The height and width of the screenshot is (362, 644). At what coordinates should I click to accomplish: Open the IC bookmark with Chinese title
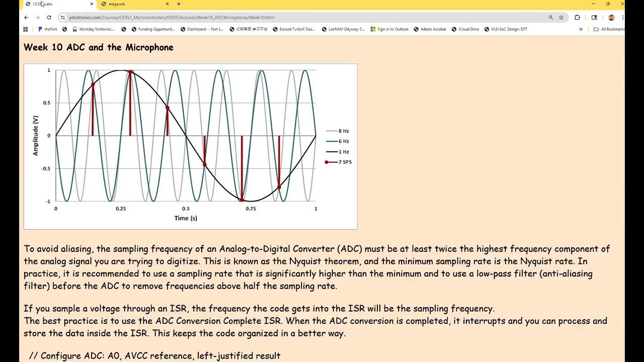click(249, 29)
